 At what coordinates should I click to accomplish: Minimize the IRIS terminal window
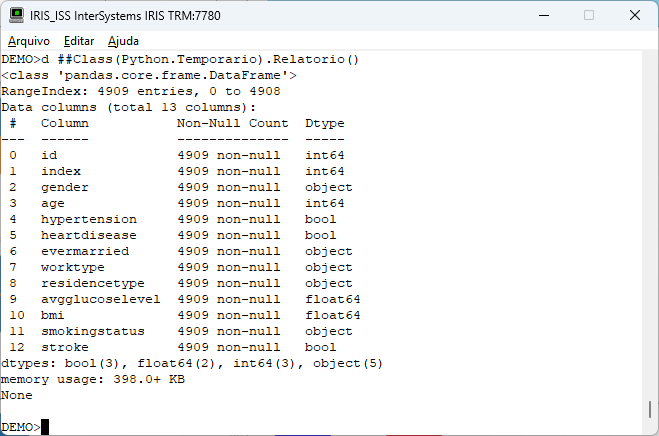543,15
